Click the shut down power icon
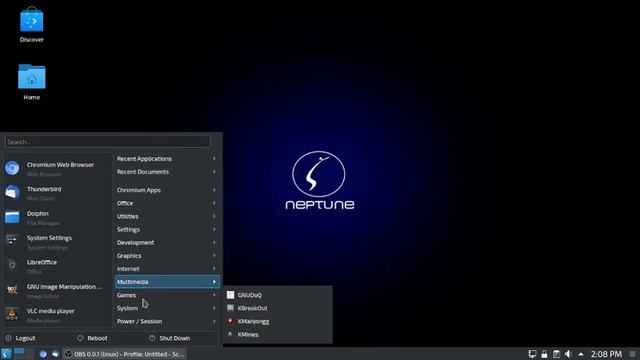 tap(152, 338)
